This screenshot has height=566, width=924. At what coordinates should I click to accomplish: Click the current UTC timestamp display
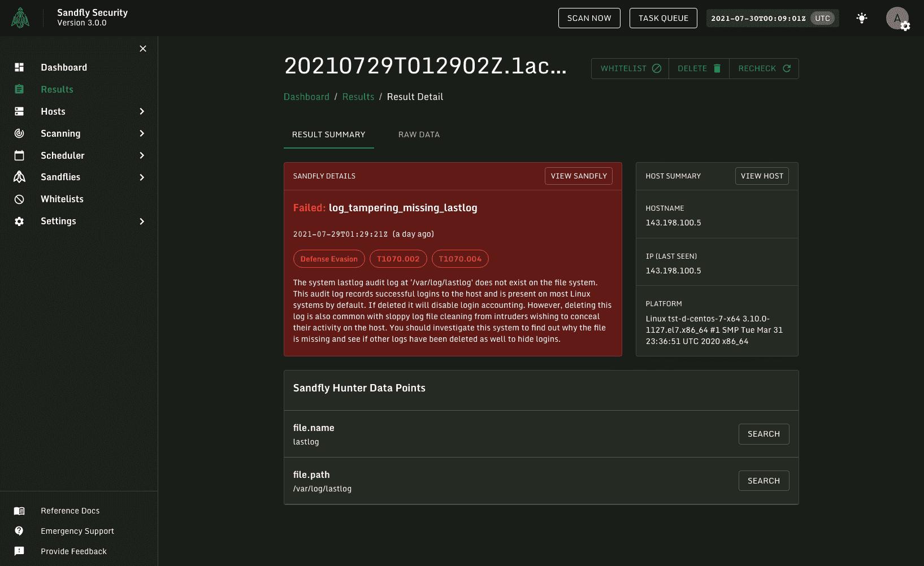[758, 18]
